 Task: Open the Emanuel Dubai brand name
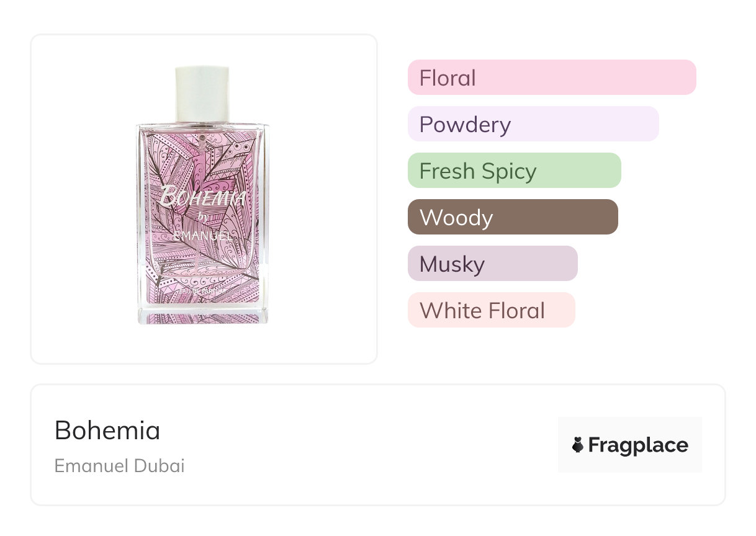click(119, 466)
